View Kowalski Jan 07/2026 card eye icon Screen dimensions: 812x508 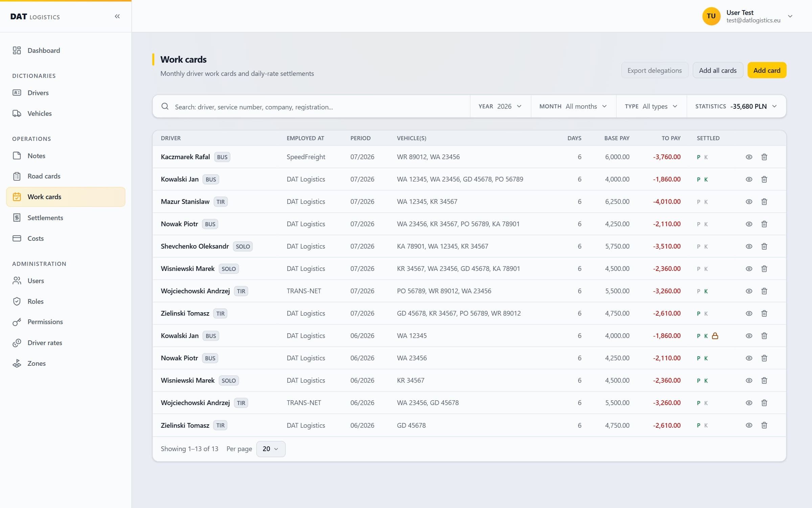[749, 179]
